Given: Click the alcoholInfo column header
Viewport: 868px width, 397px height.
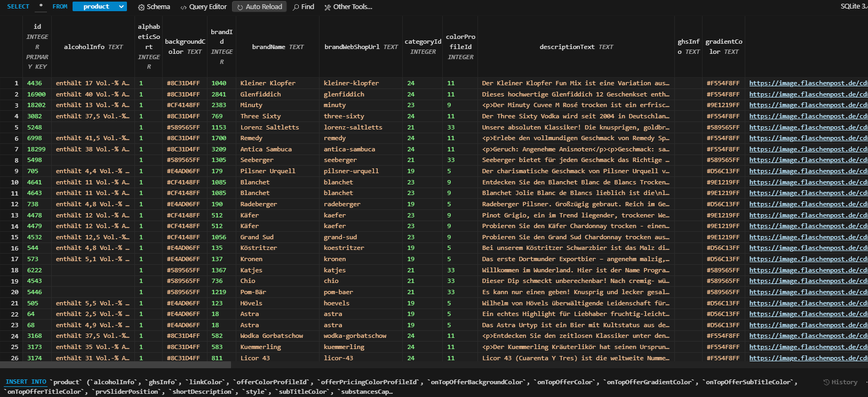Looking at the screenshot, I should point(93,47).
